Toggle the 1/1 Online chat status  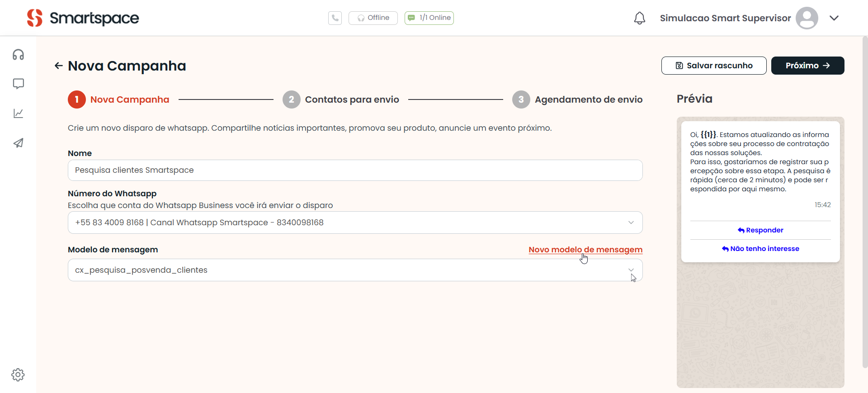pos(429,18)
